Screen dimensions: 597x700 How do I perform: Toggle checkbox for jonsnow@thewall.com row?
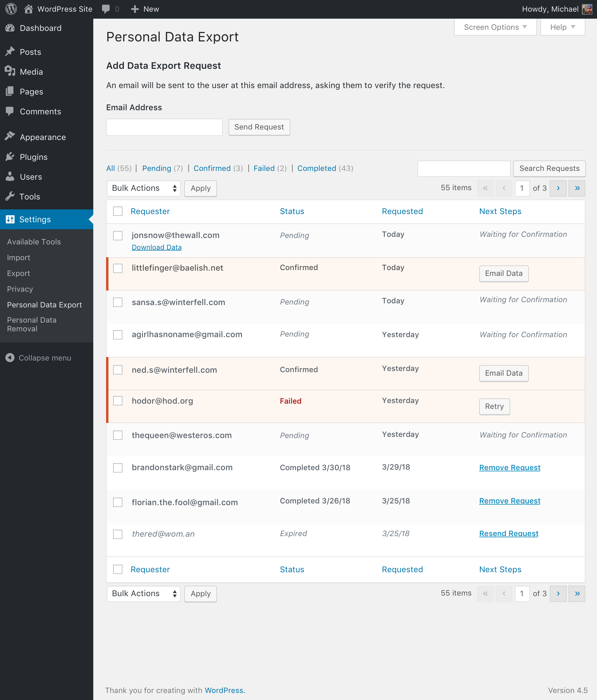point(118,235)
